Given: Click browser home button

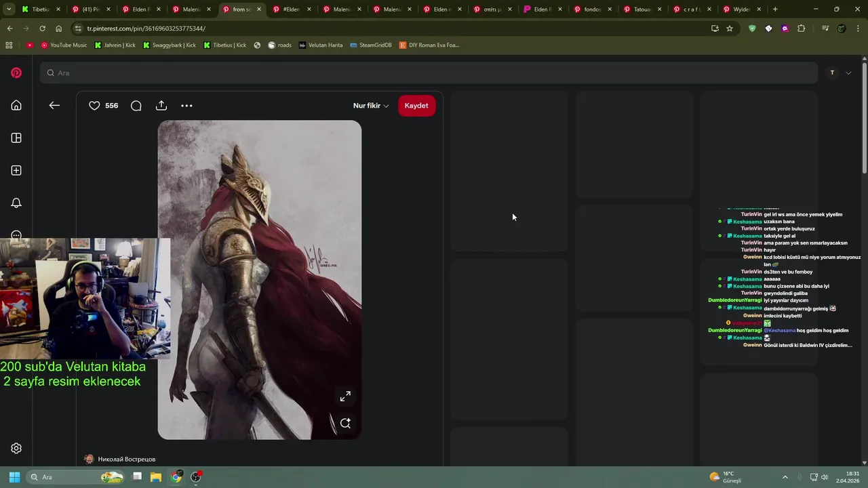Looking at the screenshot, I should 58,28.
